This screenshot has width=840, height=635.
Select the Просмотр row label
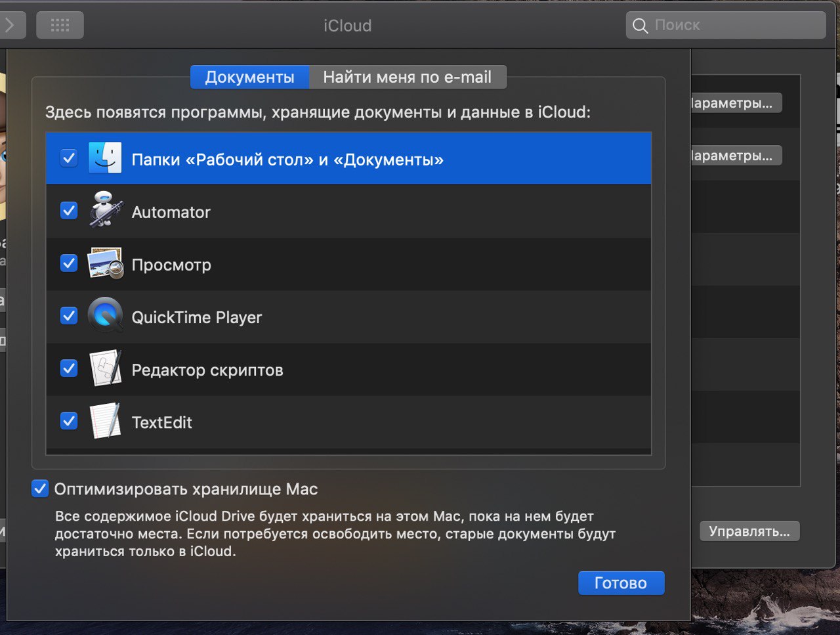171,265
